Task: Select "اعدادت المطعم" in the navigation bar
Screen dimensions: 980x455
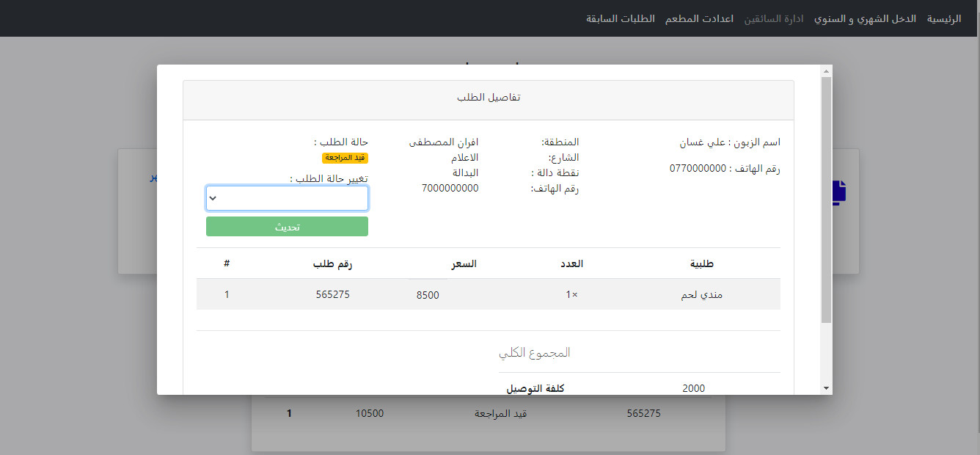Action: coord(699,18)
